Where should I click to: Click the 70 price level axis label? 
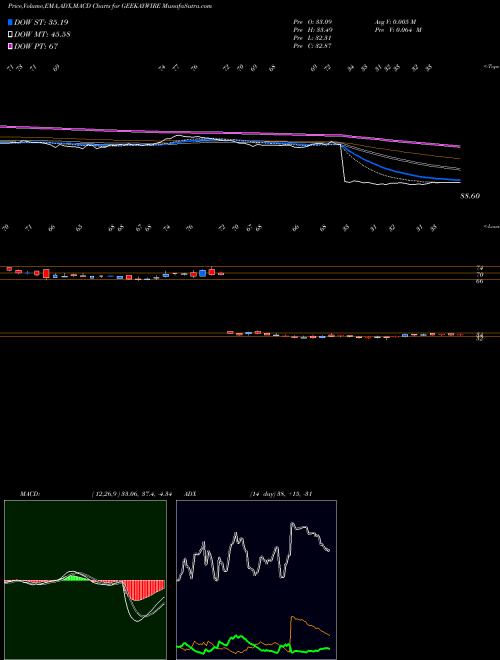pos(479,274)
